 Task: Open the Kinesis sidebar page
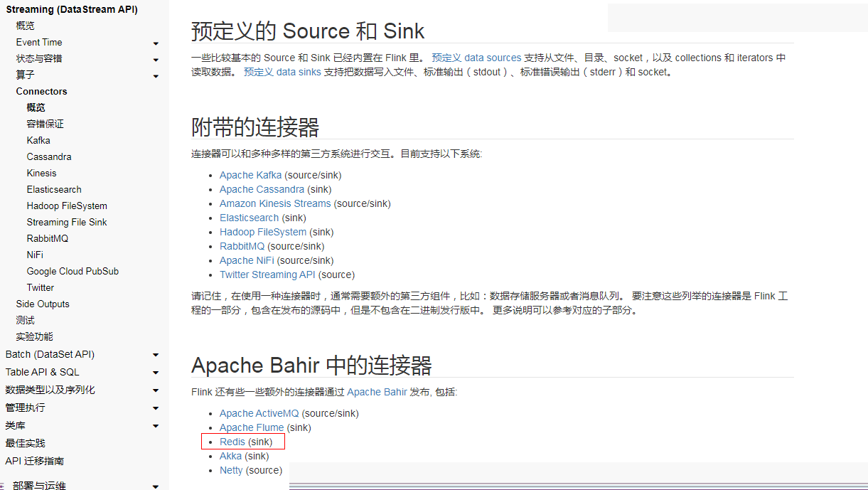coord(41,173)
